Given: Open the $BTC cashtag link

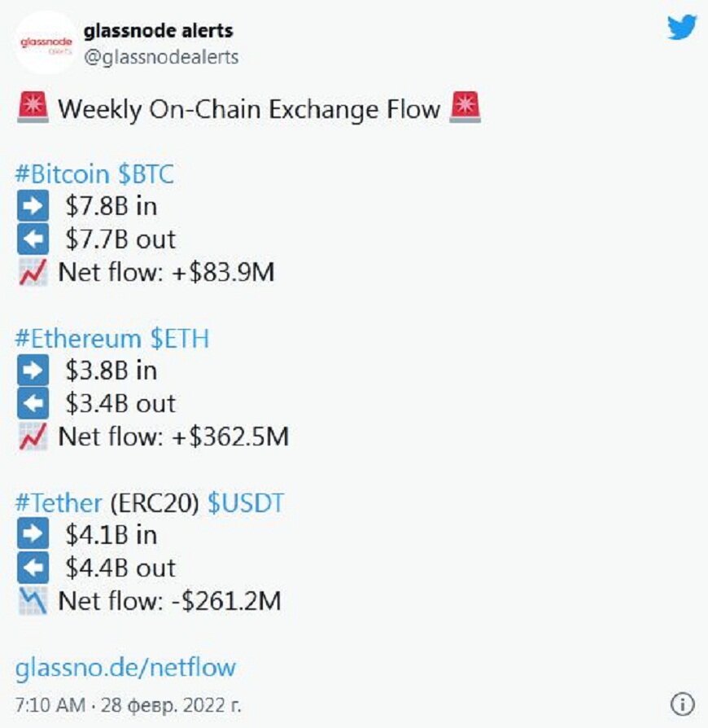Looking at the screenshot, I should pyautogui.click(x=145, y=174).
